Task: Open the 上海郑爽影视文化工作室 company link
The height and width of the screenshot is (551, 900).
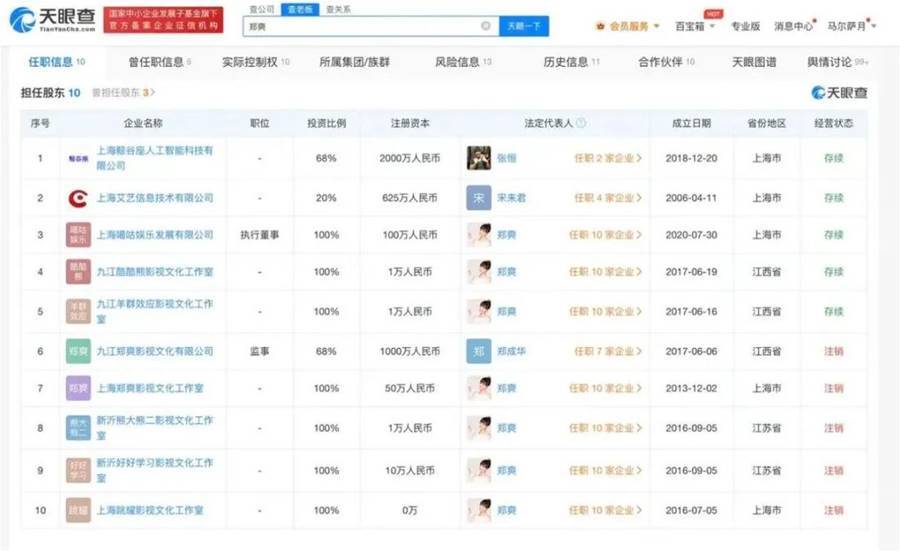Action: [150, 388]
